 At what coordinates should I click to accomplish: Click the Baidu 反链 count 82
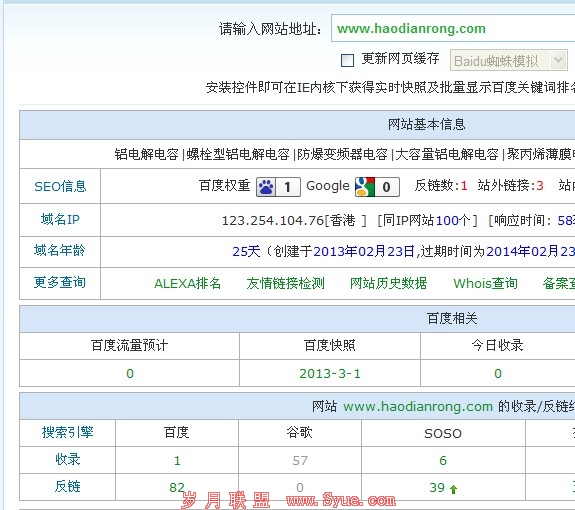click(177, 487)
